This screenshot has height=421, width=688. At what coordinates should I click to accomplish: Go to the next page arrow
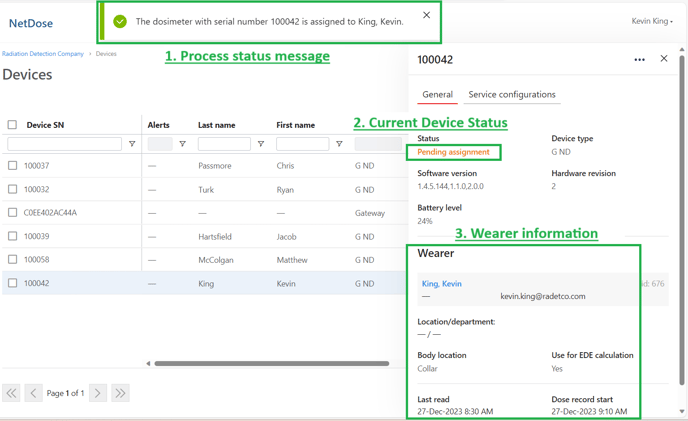coord(98,393)
